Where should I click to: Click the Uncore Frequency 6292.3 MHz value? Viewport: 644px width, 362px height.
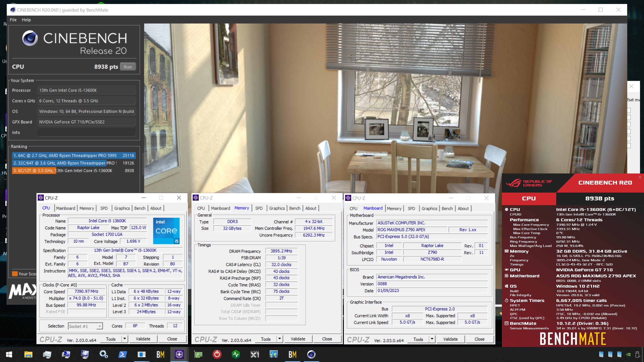[314, 235]
